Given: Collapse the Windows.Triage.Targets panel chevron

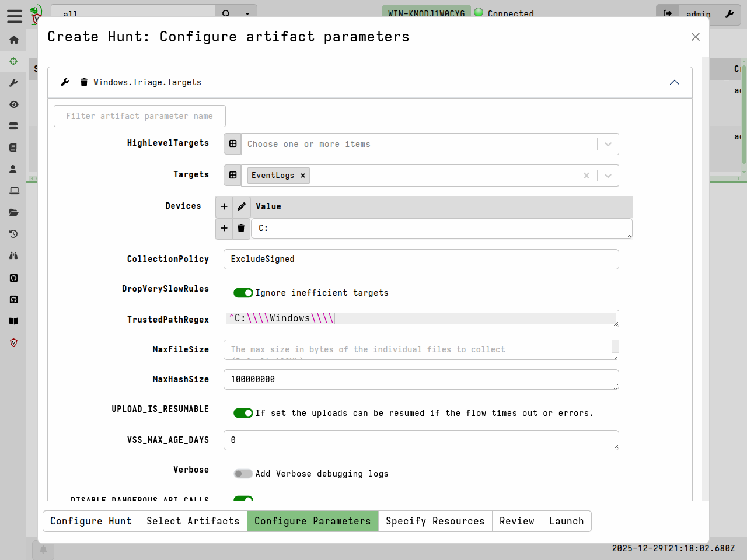Looking at the screenshot, I should [x=675, y=82].
